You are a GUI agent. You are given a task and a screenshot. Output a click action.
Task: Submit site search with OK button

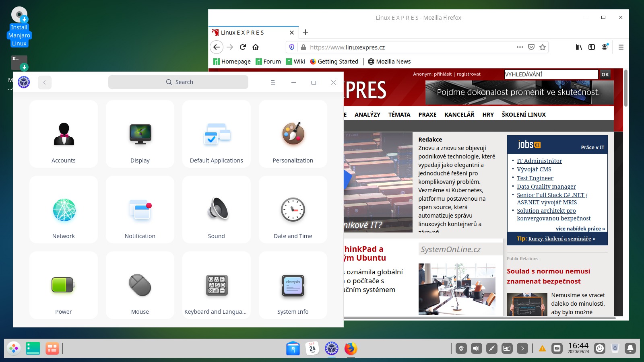[x=605, y=74]
